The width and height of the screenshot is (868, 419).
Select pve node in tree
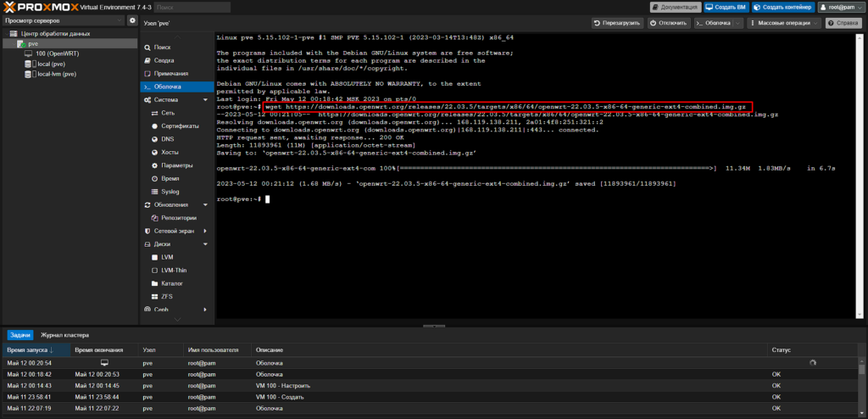(33, 43)
